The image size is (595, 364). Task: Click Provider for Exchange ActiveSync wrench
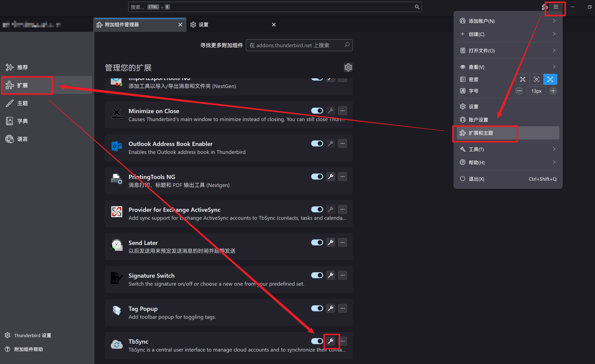[331, 209]
